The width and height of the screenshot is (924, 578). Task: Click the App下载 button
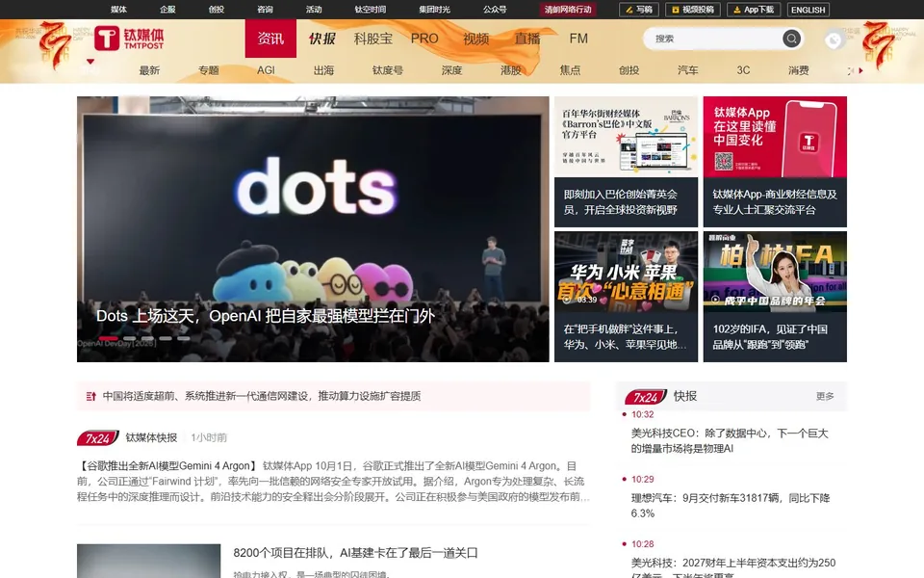click(754, 10)
